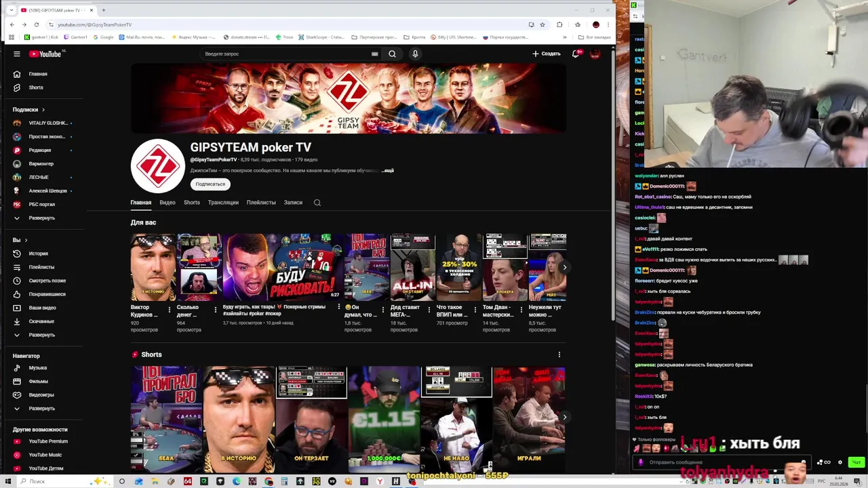Select the Главная channel tab
The width and height of the screenshot is (868, 488).
[x=141, y=203]
